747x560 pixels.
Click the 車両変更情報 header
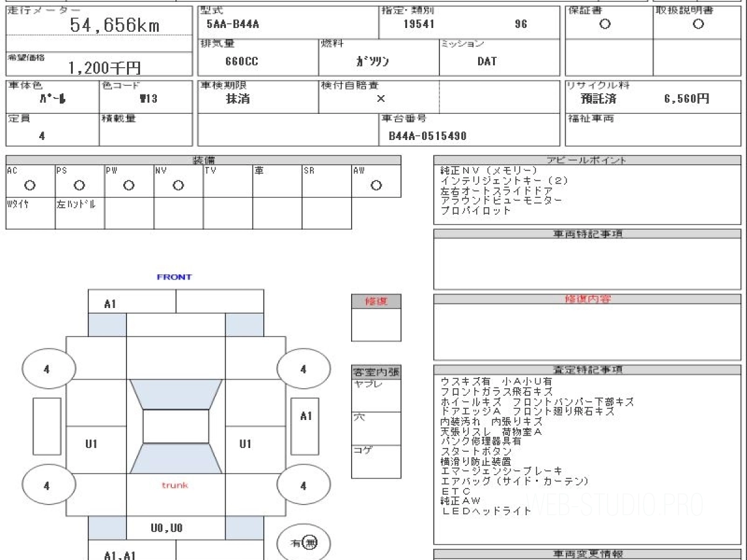[x=587, y=554]
